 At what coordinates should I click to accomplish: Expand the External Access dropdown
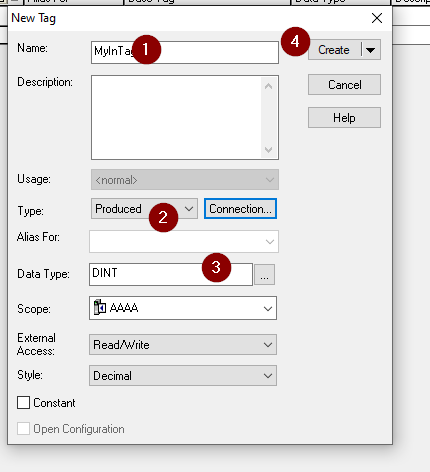point(183,345)
